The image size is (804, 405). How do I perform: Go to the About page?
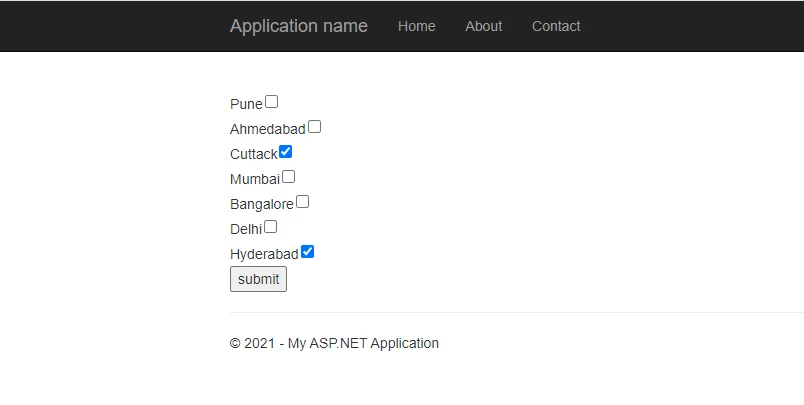[484, 26]
